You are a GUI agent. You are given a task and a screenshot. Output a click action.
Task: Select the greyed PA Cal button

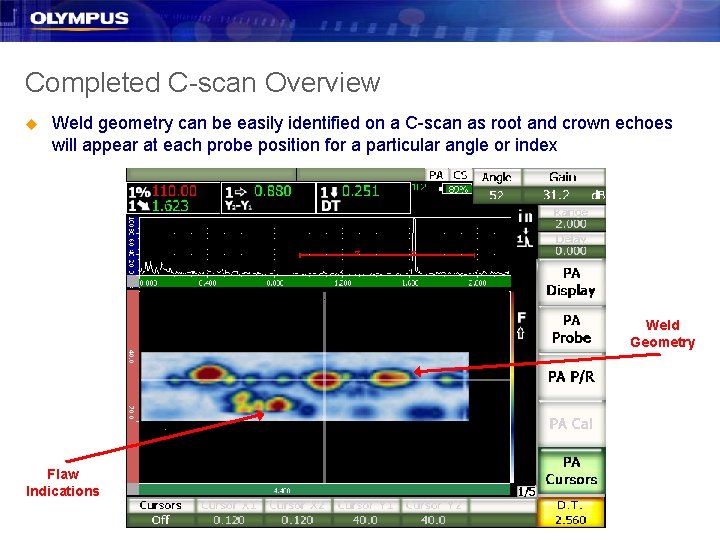571,423
